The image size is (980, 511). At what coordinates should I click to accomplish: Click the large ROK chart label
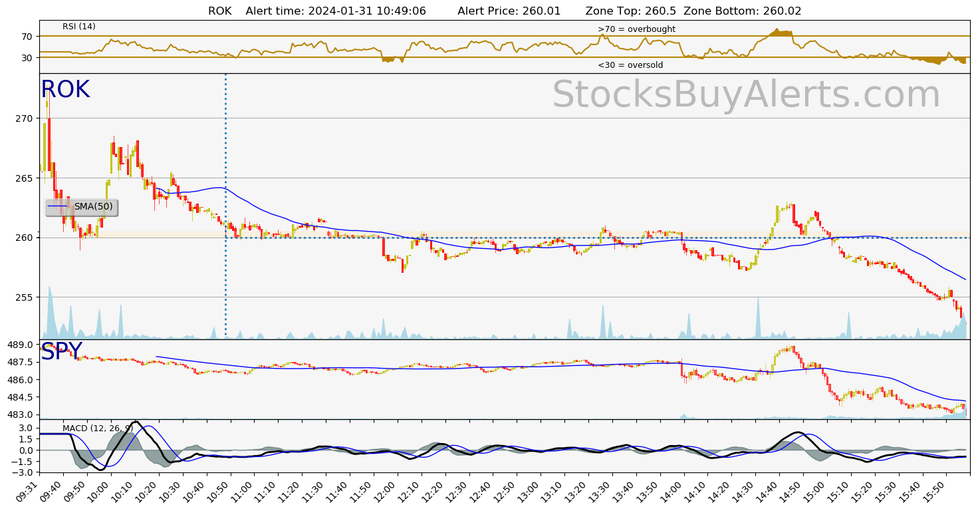click(x=65, y=90)
